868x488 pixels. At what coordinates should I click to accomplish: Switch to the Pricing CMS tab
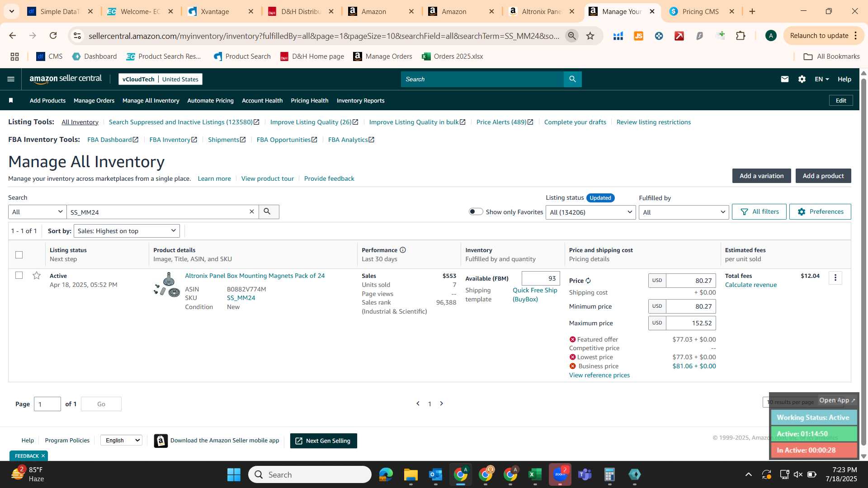[700, 11]
